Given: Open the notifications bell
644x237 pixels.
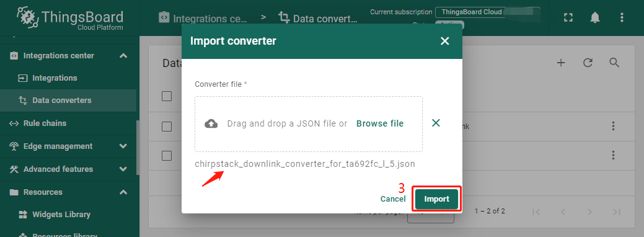Looking at the screenshot, I should click(x=594, y=17).
